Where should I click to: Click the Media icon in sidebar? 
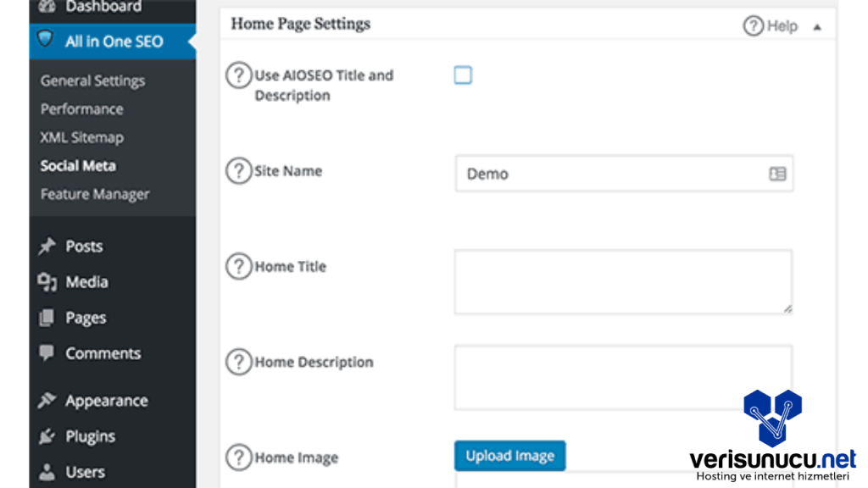47,281
